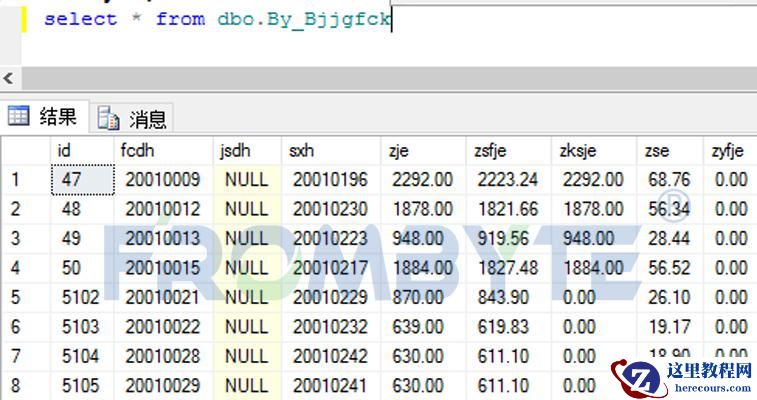Select the zje column header

423,151
